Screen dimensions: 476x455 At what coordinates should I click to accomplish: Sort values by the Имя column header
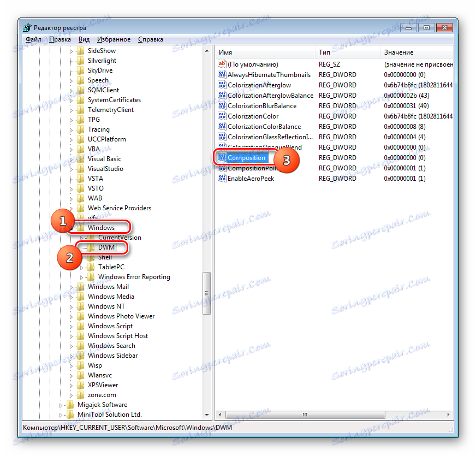(265, 52)
